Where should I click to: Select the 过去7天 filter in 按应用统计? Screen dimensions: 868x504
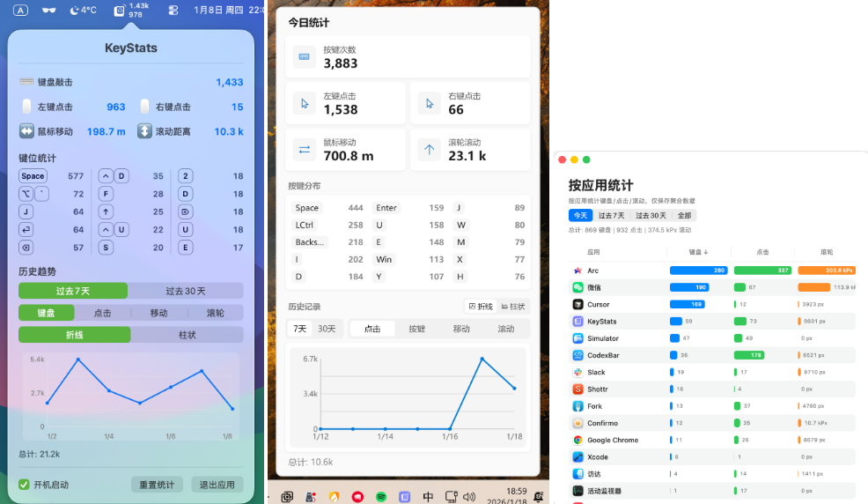[x=611, y=215]
